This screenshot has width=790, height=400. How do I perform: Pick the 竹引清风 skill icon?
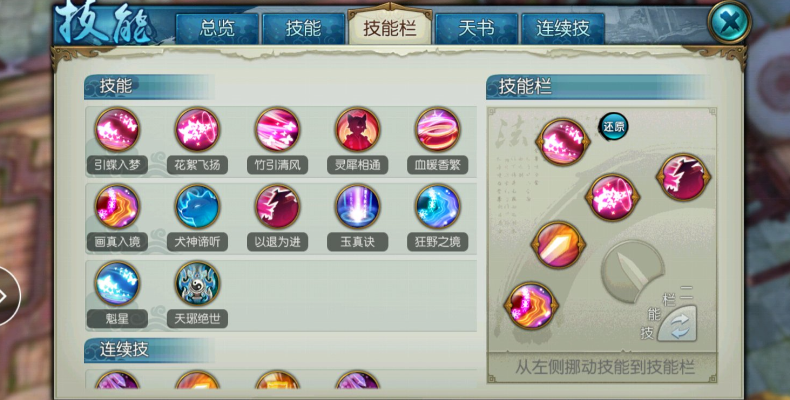pyautogui.click(x=277, y=129)
